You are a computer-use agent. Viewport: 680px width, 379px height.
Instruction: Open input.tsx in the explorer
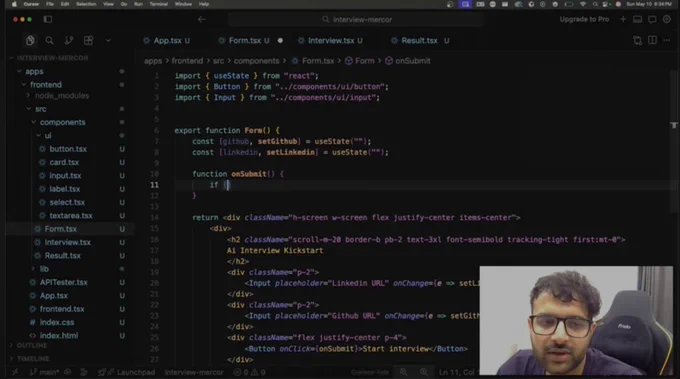(65, 176)
